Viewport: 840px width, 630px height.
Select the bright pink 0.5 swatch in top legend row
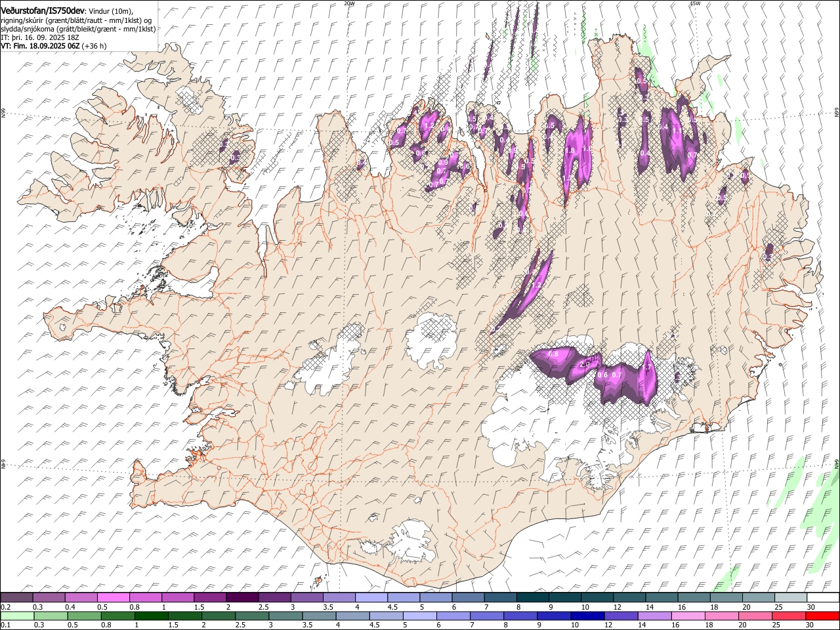click(x=114, y=598)
